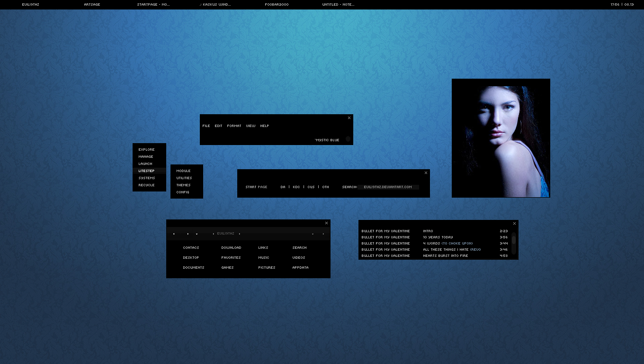Open the AppData folder
This screenshot has width=644, height=364.
pos(300,267)
